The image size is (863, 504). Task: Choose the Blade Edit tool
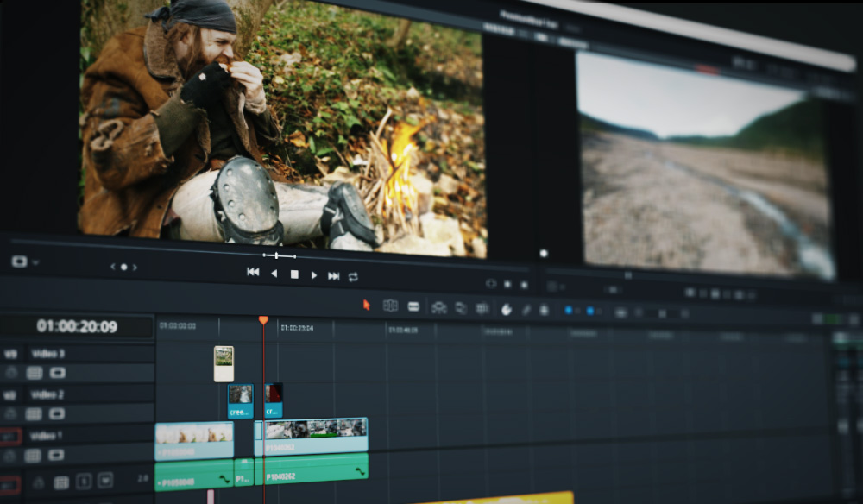(413, 306)
